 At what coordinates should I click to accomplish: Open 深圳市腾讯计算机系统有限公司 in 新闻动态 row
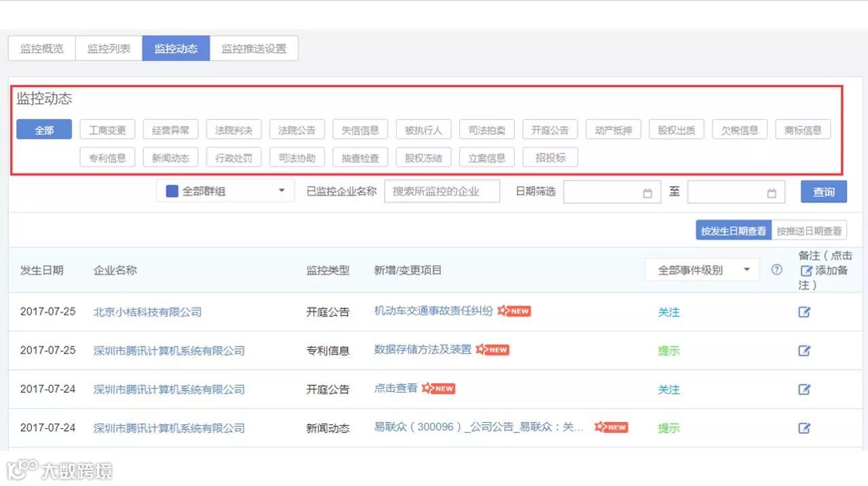click(x=169, y=428)
